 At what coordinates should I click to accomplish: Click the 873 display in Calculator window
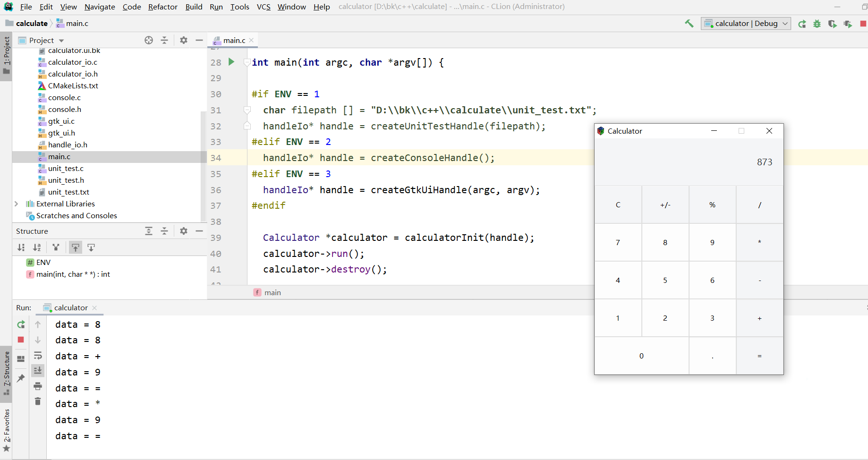click(x=765, y=162)
